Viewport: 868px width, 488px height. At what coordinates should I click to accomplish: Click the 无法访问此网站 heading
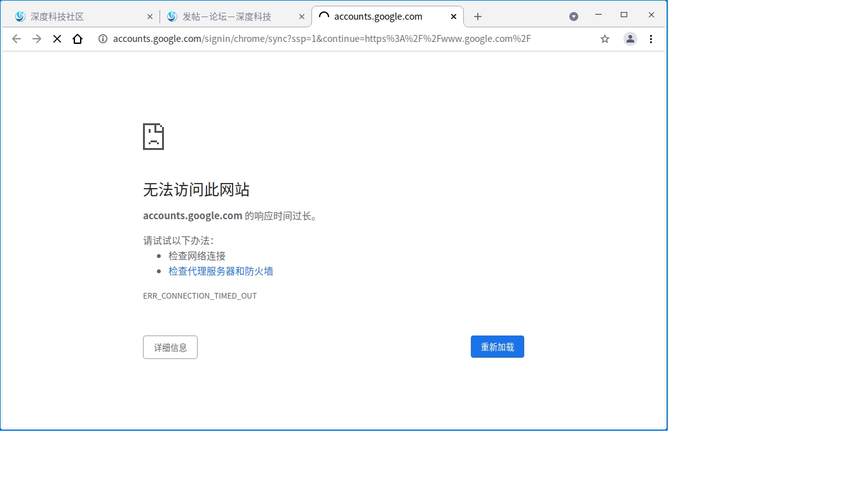click(x=196, y=189)
